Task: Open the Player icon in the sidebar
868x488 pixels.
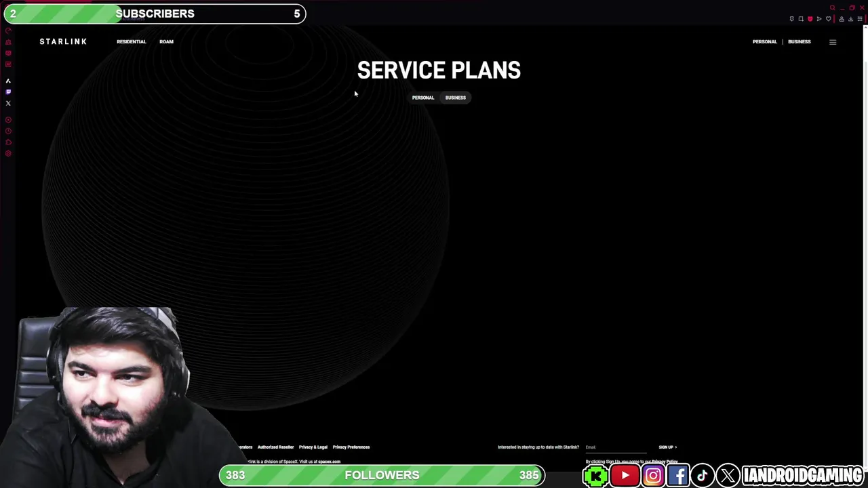Action: (x=8, y=119)
